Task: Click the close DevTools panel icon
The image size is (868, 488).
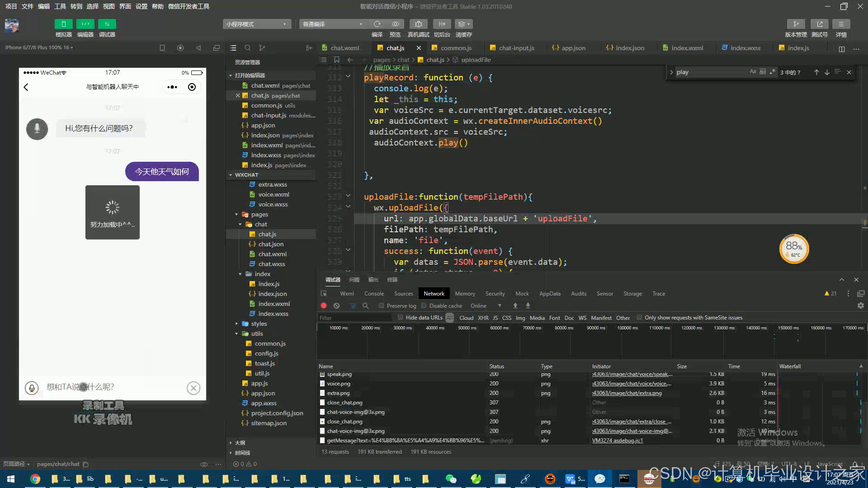Action: point(856,279)
